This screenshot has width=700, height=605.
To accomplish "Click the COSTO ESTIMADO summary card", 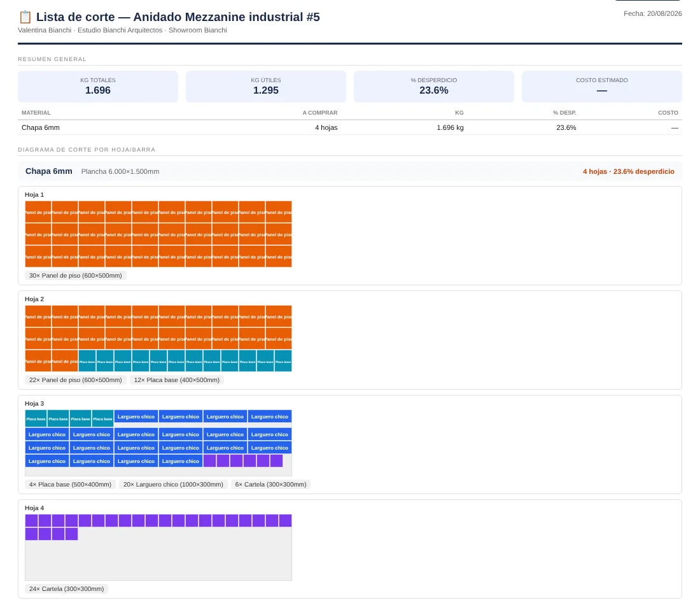I will [x=601, y=86].
